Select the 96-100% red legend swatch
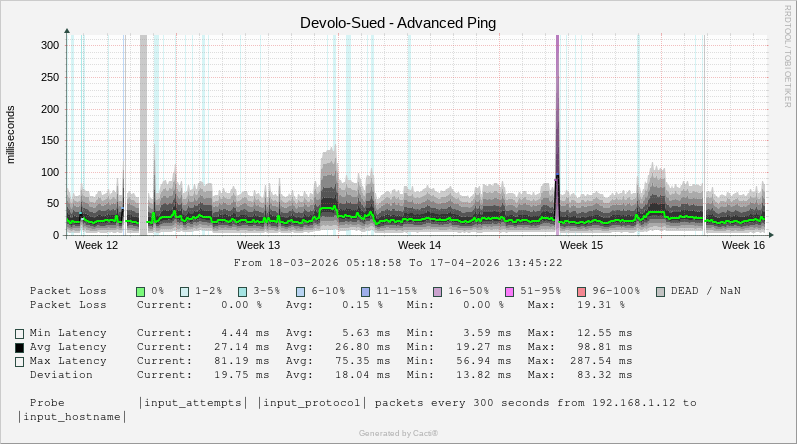 [582, 291]
